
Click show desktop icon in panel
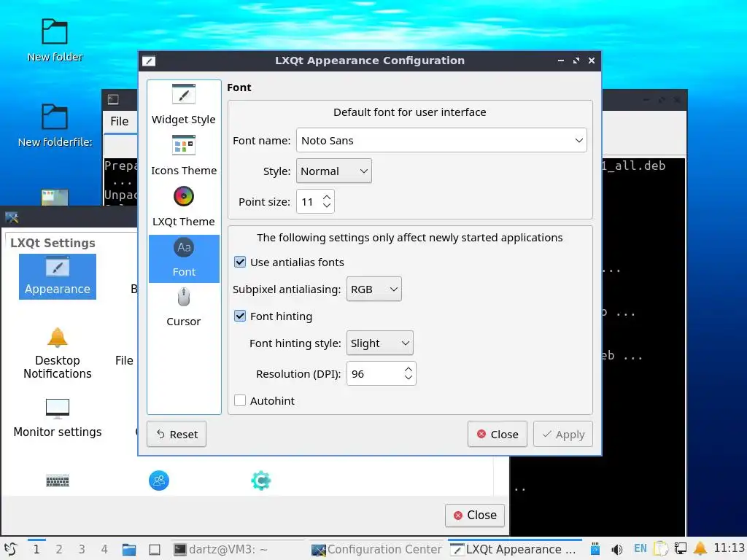click(x=155, y=550)
